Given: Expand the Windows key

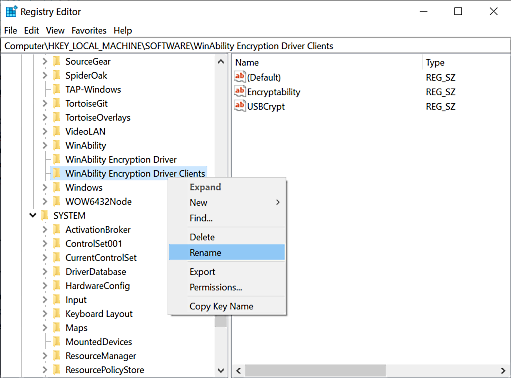Looking at the screenshot, I should click(x=45, y=187).
